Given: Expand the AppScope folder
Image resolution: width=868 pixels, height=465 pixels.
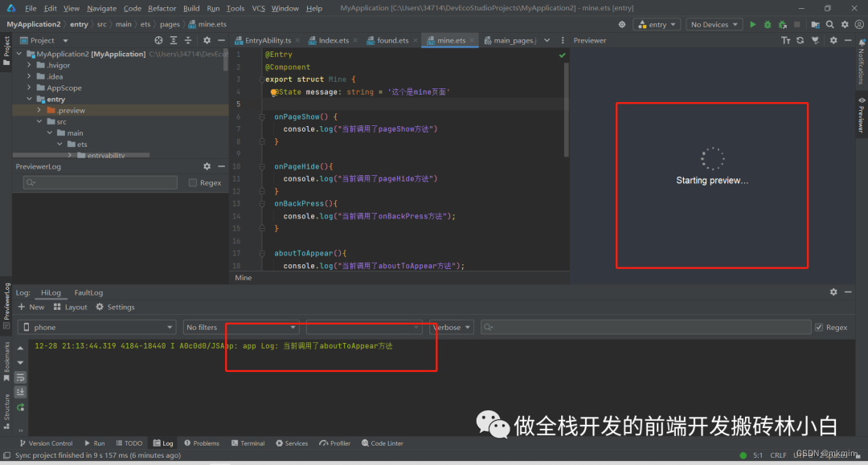Looking at the screenshot, I should (x=30, y=88).
